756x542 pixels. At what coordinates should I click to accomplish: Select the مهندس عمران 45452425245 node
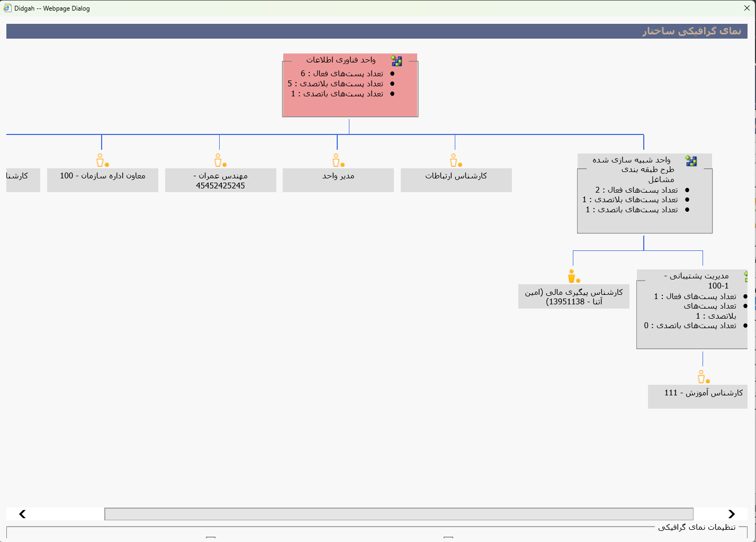click(220, 180)
